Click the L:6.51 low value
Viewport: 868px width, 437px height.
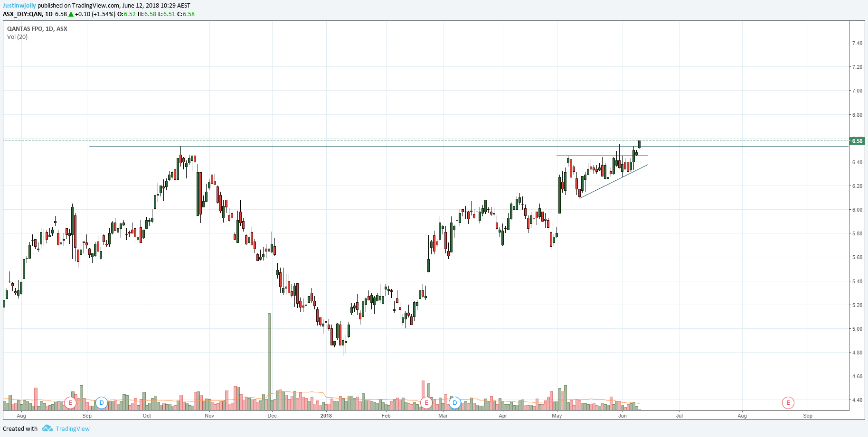click(166, 14)
